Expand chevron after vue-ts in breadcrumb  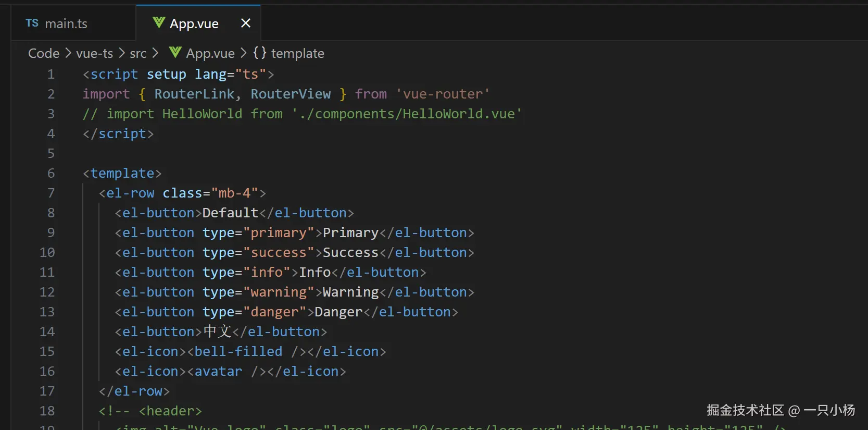click(122, 53)
